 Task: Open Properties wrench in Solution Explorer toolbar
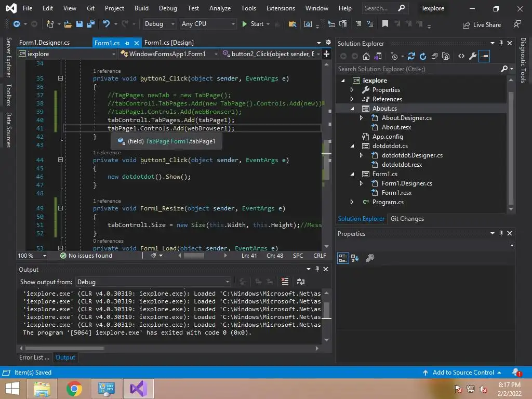(473, 56)
